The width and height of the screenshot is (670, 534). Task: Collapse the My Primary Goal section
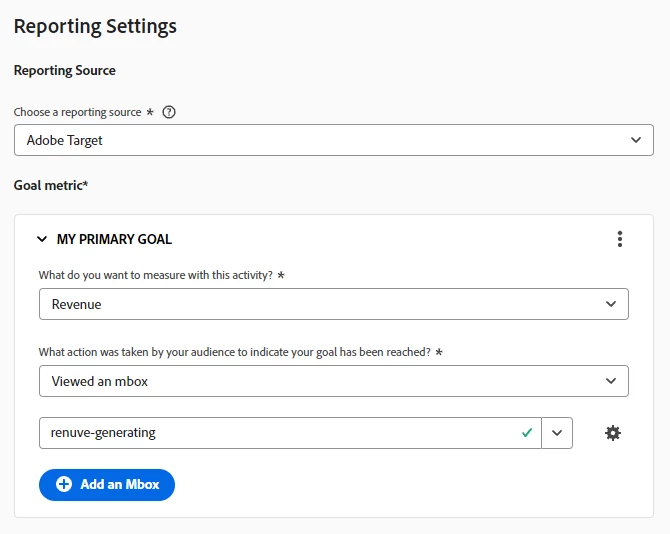click(x=42, y=239)
